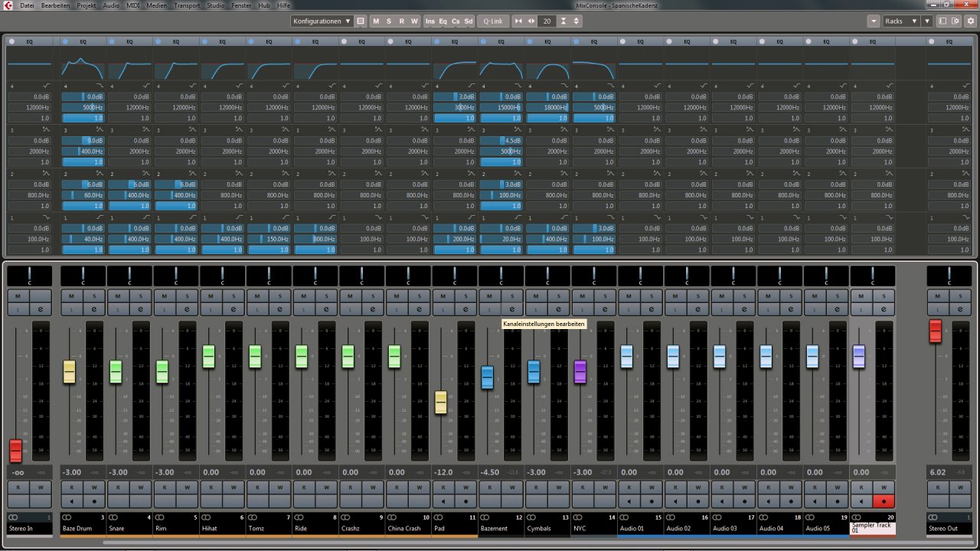980x551 pixels.
Task: Select the Cymbals channel name label
Action: (538, 528)
